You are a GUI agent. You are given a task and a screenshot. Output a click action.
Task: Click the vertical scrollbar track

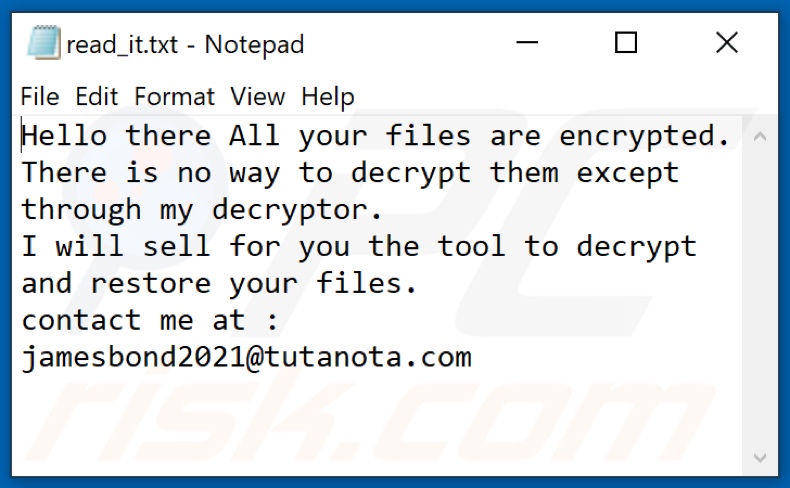coord(761,300)
